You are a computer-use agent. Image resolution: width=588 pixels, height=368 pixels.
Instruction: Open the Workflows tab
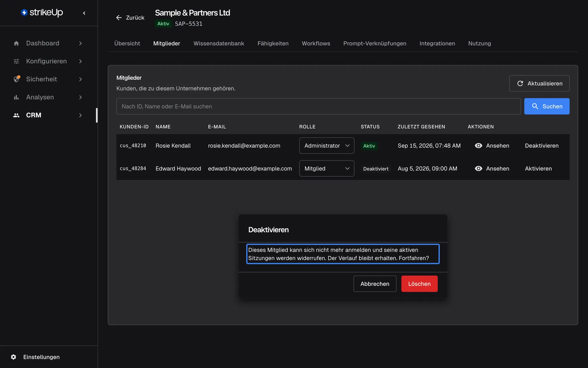pos(316,44)
